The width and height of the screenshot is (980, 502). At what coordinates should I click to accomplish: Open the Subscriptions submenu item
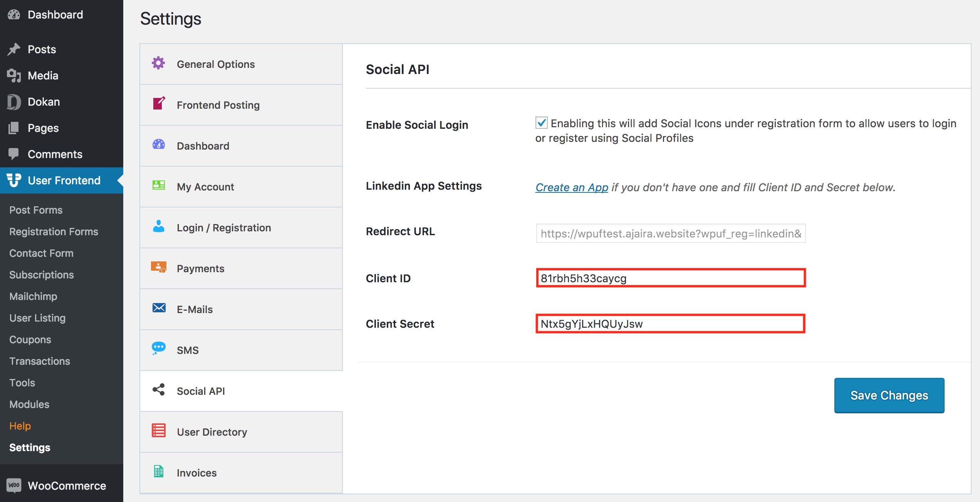[42, 275]
